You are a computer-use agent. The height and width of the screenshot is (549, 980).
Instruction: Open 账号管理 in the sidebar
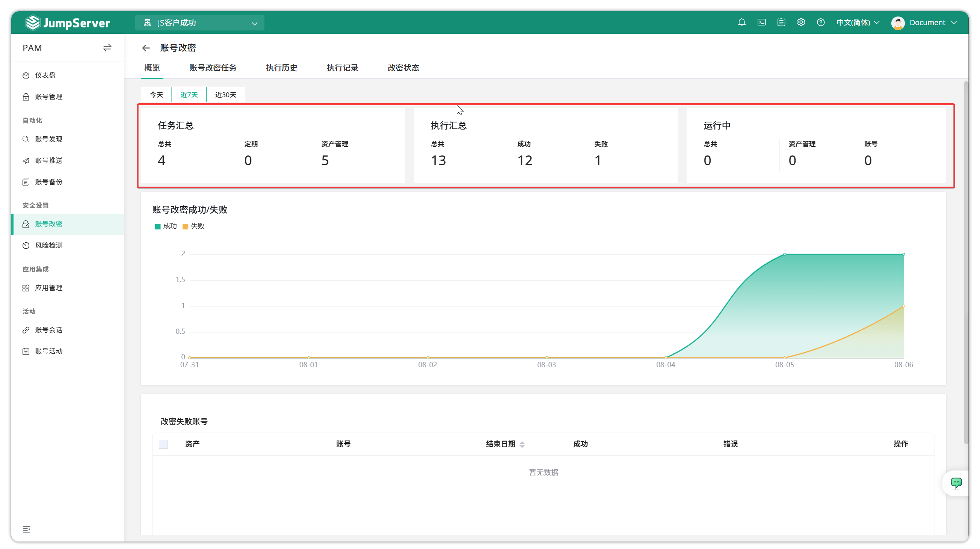click(x=68, y=97)
